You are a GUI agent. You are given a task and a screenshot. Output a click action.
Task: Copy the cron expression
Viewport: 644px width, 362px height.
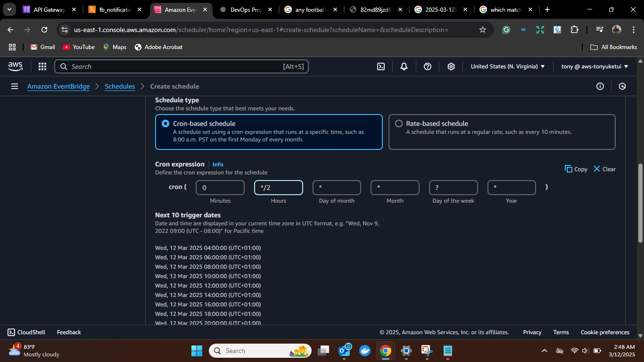(x=576, y=169)
